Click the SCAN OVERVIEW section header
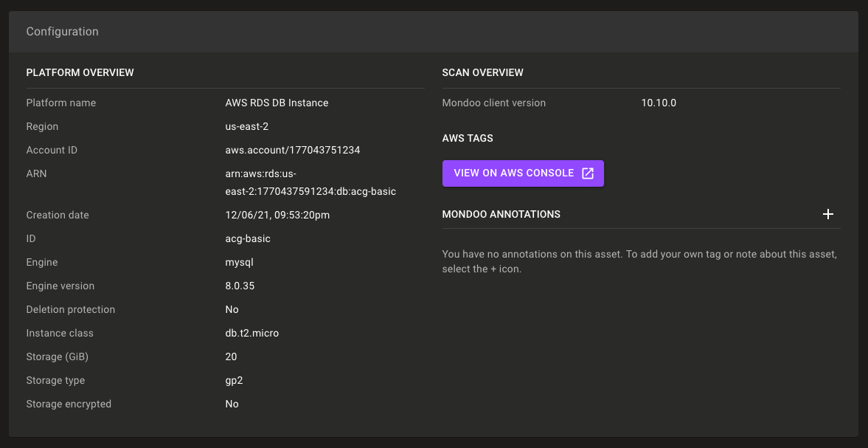This screenshot has width=868, height=448. pyautogui.click(x=482, y=72)
